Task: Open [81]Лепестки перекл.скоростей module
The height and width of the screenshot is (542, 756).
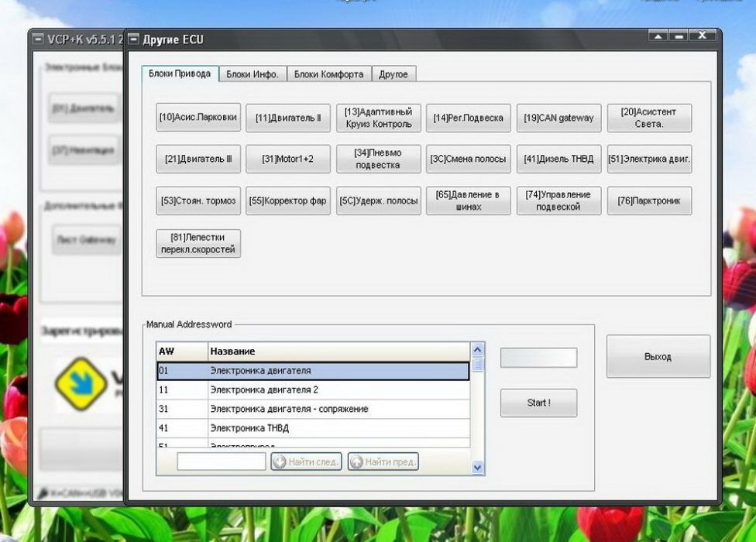Action: (x=198, y=243)
